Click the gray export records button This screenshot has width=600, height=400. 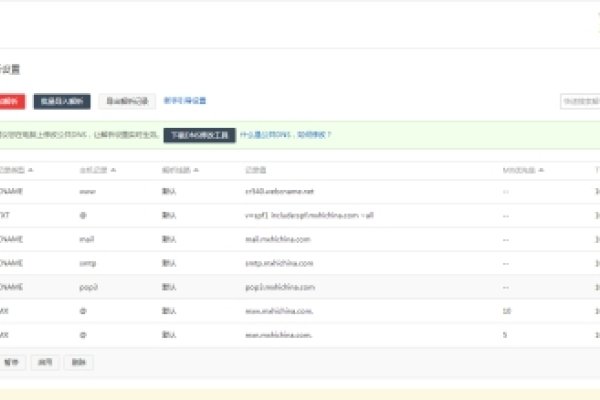pyautogui.click(x=127, y=101)
